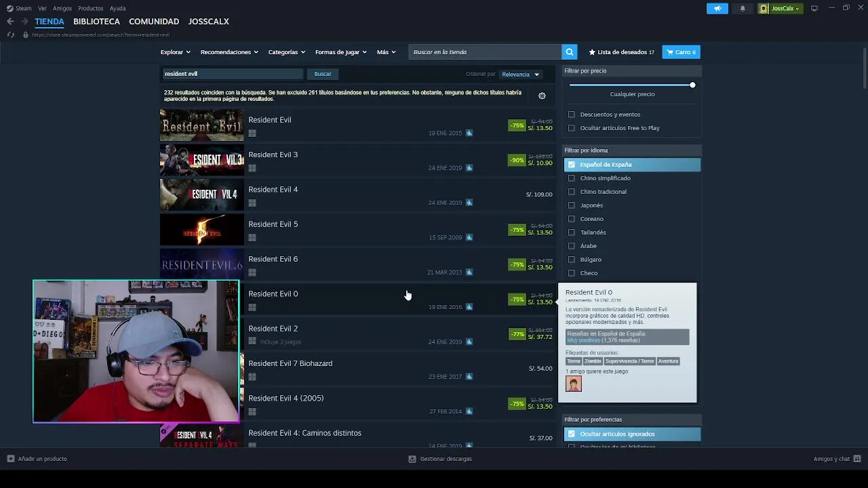The height and width of the screenshot is (488, 868).
Task: Open the Ayuda menu
Action: (x=117, y=8)
